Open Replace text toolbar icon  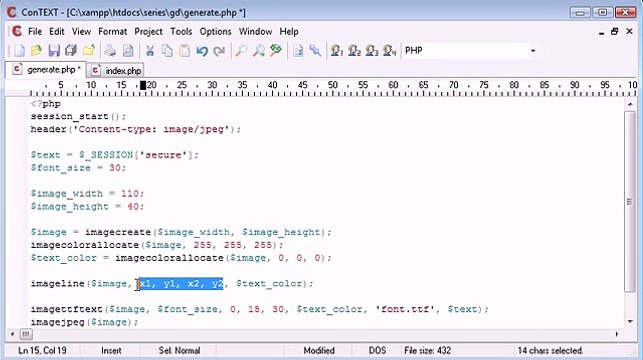click(276, 51)
